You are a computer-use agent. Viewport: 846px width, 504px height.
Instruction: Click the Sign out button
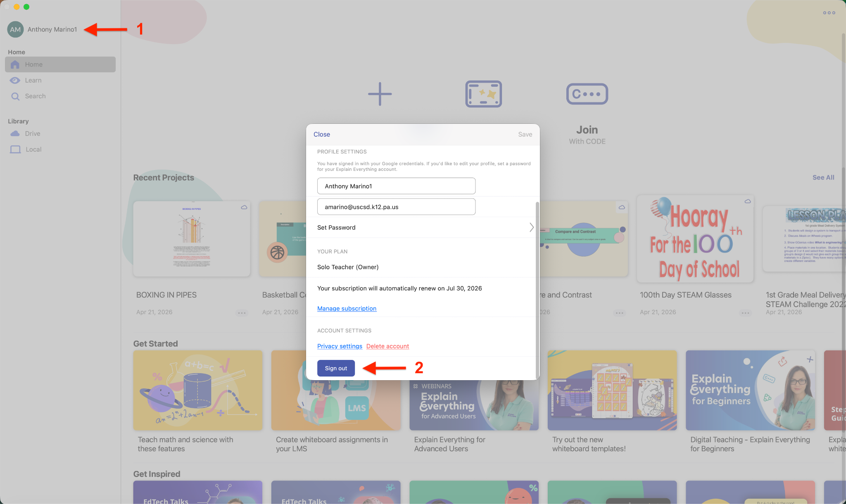pos(336,368)
